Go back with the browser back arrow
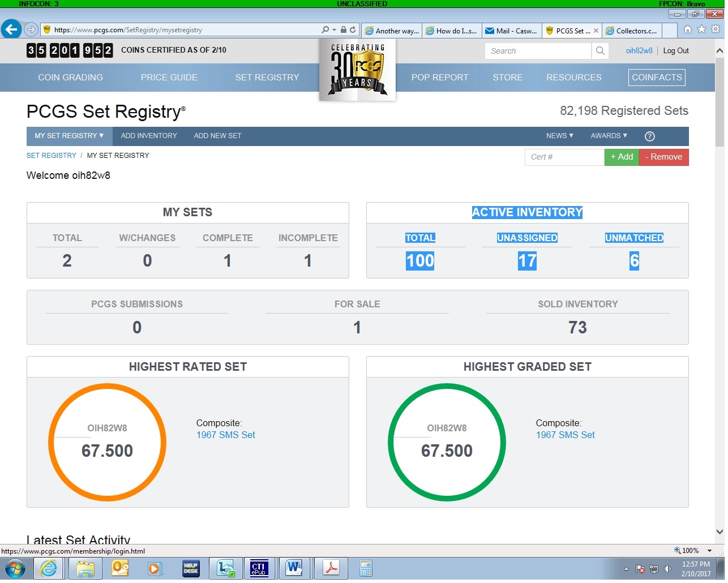This screenshot has height=583, width=728. (x=11, y=29)
